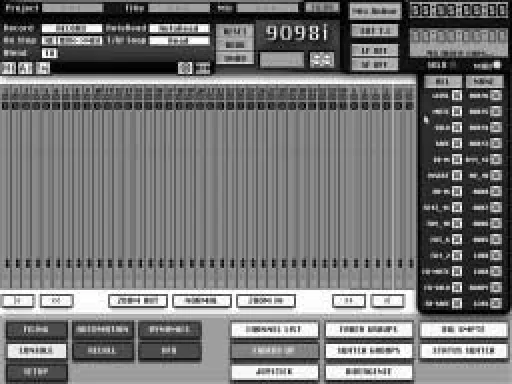Open the AUTOMATION page
Viewport: 512px width, 384px height.
(x=103, y=330)
